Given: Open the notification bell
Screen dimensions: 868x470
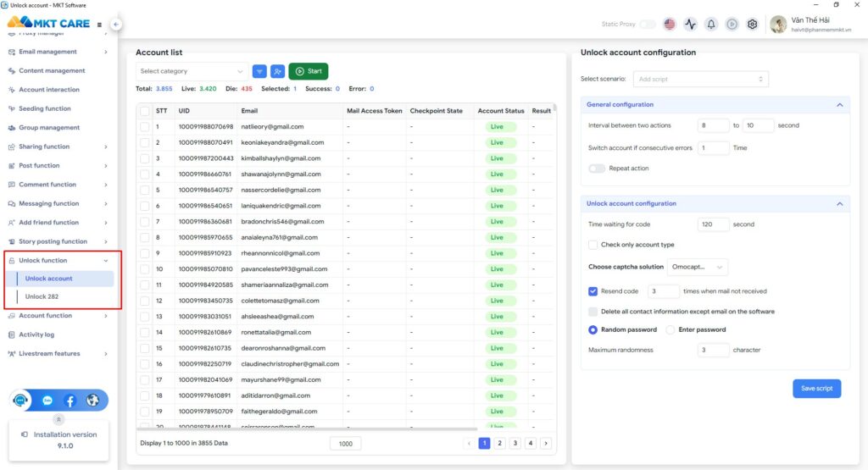Looking at the screenshot, I should (711, 25).
